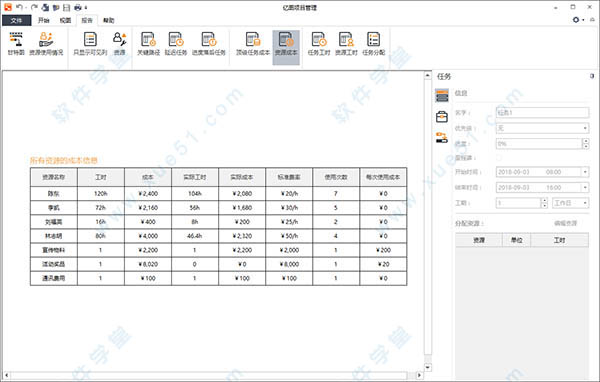600x382 pixels.
Task: Expand the end time (结束时间) date dropdown
Action: click(x=585, y=188)
